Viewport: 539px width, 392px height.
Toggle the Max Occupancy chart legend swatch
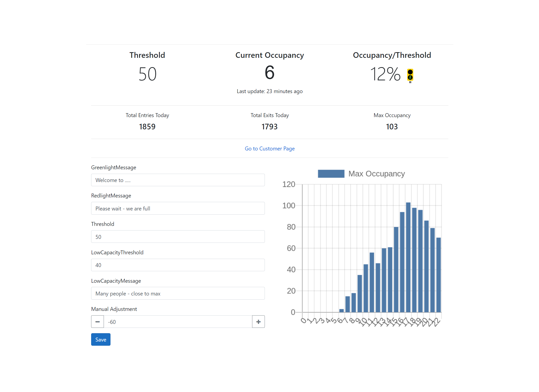(331, 174)
